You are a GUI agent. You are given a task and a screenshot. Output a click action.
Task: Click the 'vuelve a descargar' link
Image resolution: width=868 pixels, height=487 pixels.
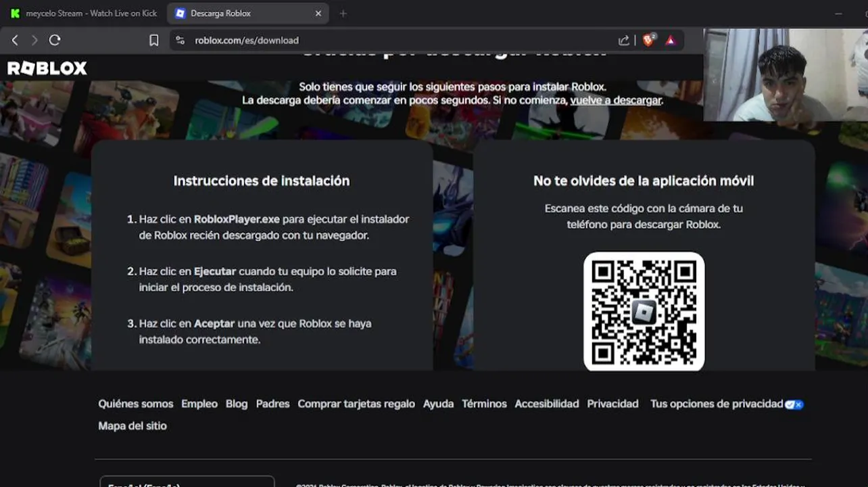(616, 100)
